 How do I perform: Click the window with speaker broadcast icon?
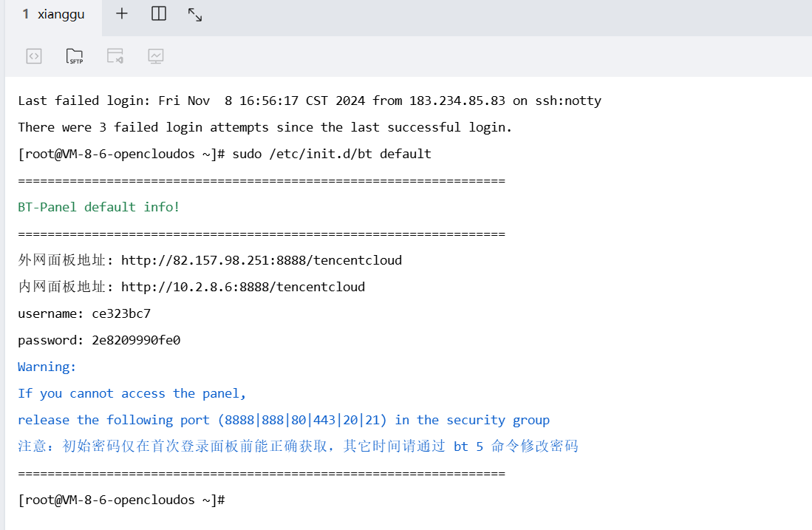click(x=115, y=56)
